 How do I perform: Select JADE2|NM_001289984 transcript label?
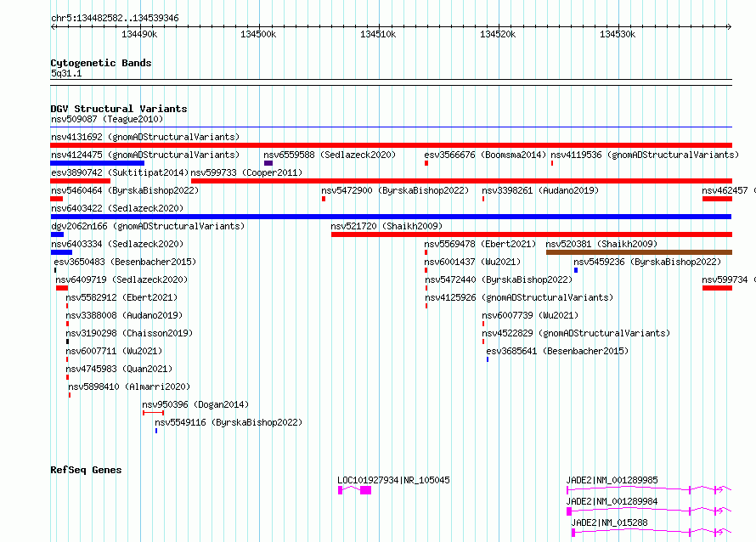[x=612, y=501]
